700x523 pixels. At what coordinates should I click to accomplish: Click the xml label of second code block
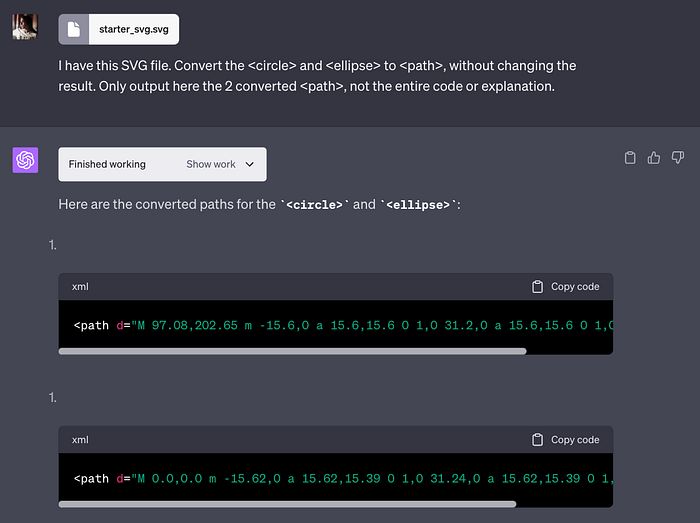(x=80, y=440)
